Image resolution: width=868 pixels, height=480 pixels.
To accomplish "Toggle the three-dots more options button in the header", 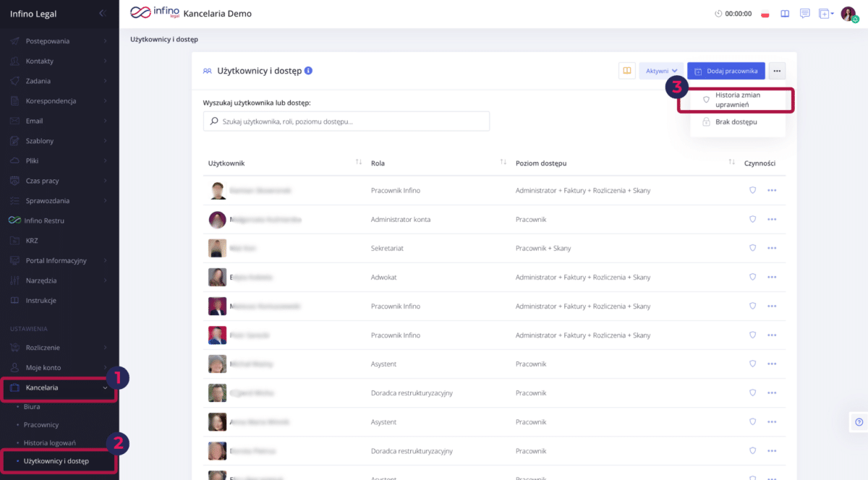I will point(778,71).
